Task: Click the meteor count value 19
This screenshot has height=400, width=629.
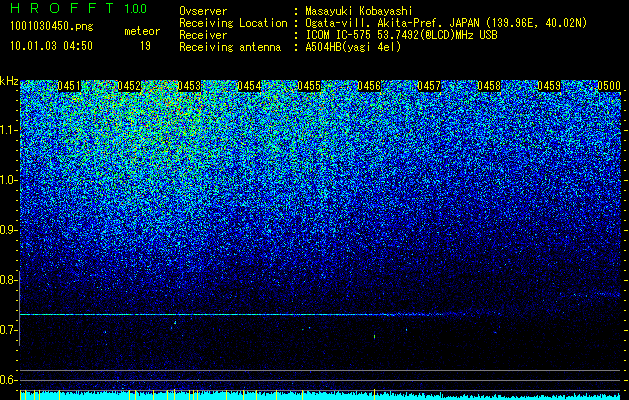Action: [x=145, y=46]
